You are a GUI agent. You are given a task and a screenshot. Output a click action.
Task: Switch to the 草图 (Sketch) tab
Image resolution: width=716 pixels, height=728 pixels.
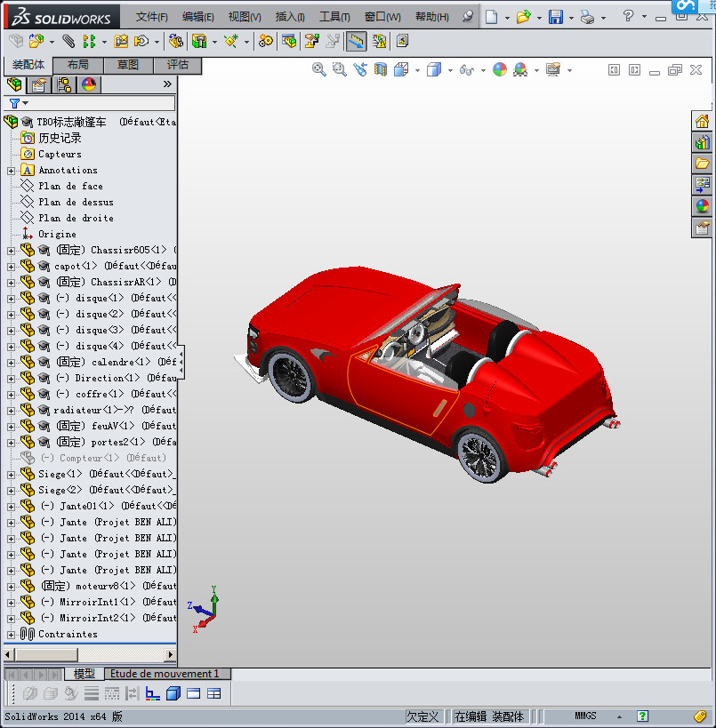click(x=127, y=65)
